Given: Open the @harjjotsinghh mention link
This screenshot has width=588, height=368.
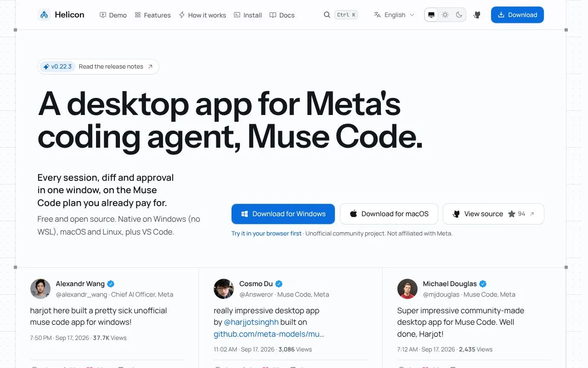Looking at the screenshot, I should 251,322.
